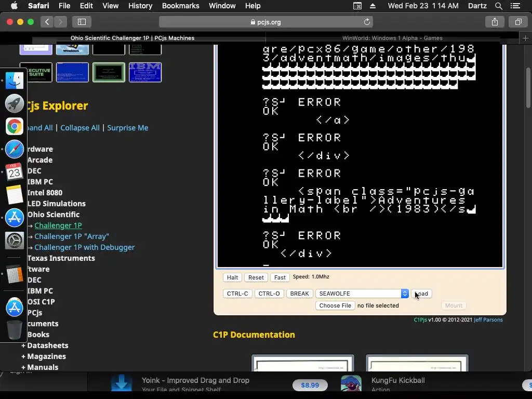
Task: Open the Window menu
Action: [x=222, y=6]
